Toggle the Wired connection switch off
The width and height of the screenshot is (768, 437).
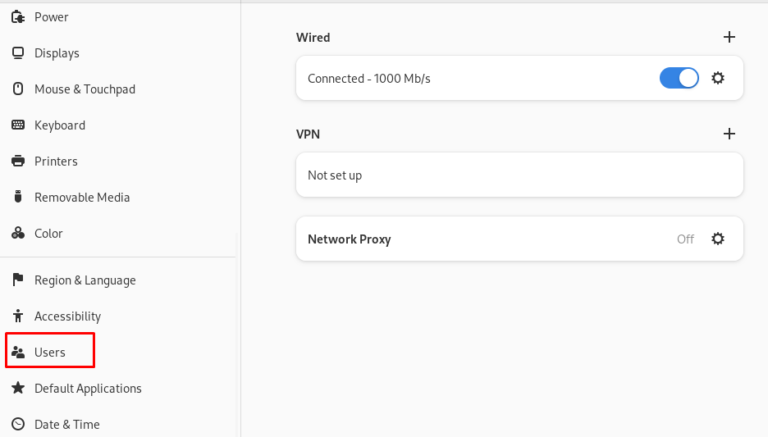click(x=679, y=78)
